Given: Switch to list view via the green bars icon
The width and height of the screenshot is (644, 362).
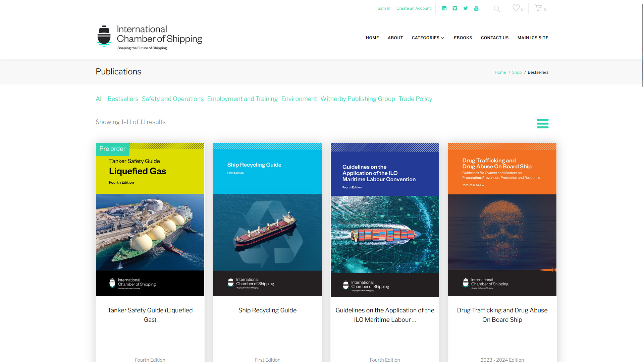Looking at the screenshot, I should coord(542,123).
